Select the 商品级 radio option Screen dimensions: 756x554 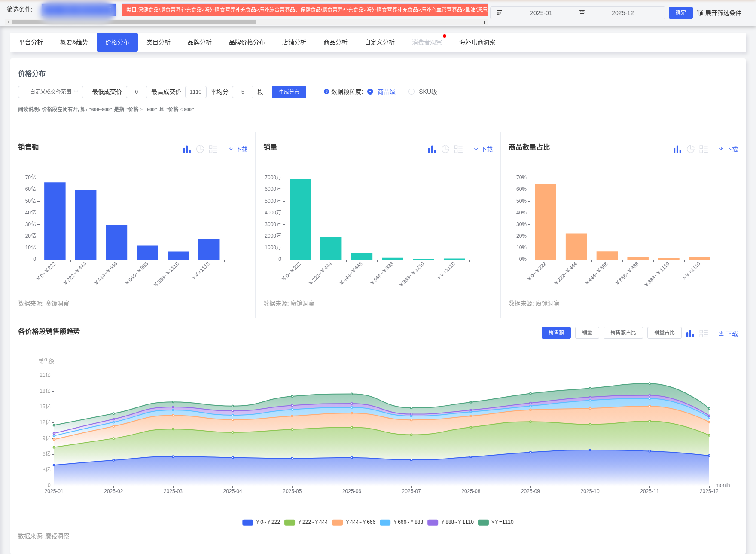(x=370, y=92)
